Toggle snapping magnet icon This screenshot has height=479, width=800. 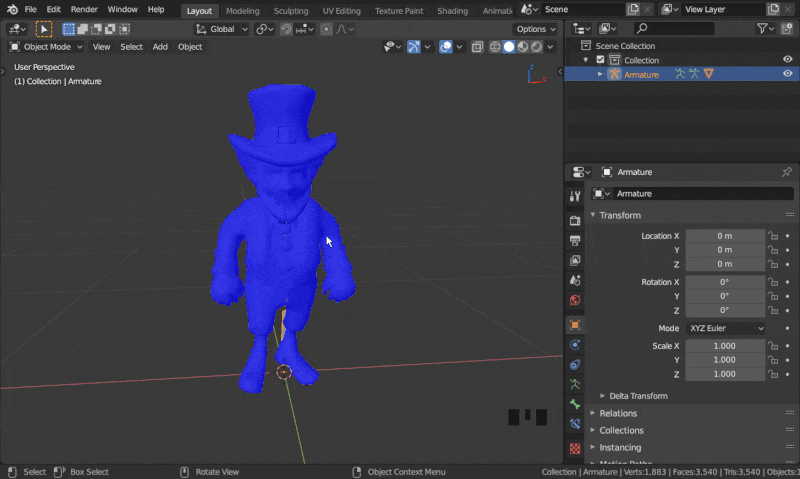[x=286, y=29]
